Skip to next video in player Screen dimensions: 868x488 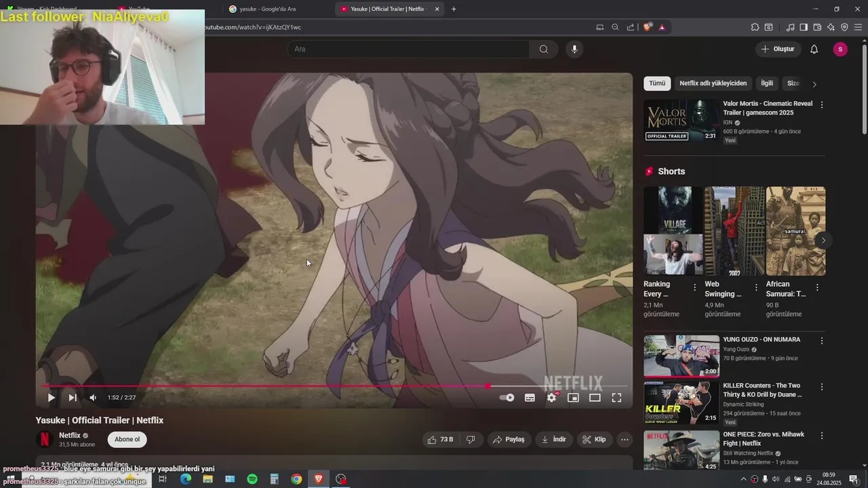(x=73, y=398)
